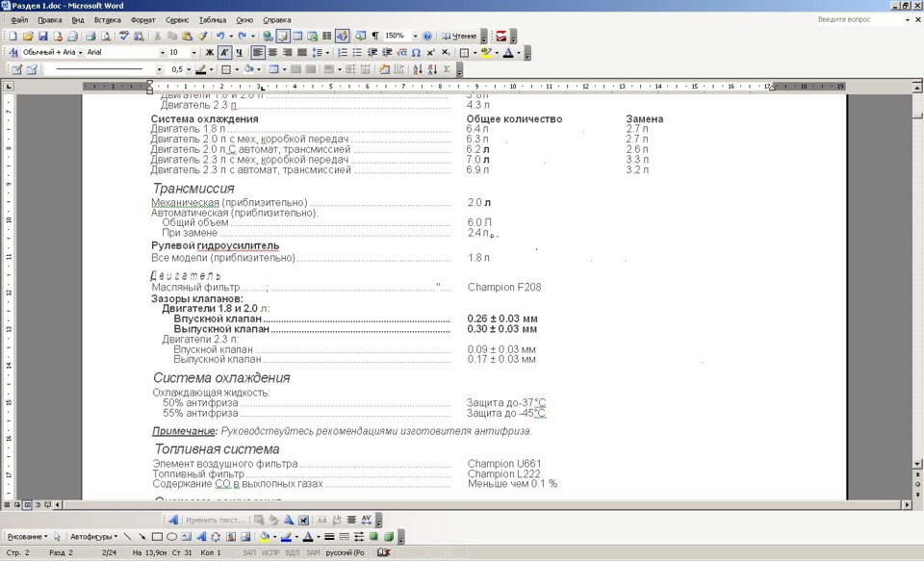Click the ЗАП macro recording indicator

click(x=249, y=552)
